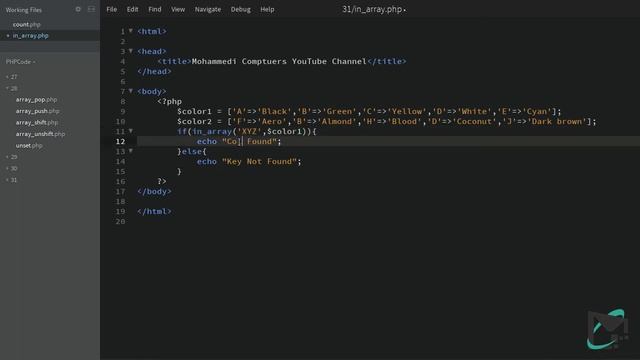
Task: Expand folder 30 in the project tree
Action: [x=12, y=168]
